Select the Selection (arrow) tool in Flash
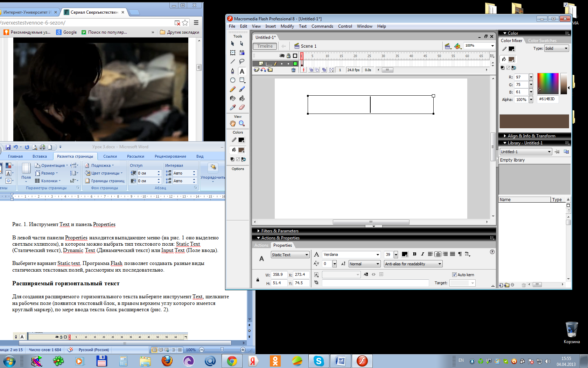The image size is (588, 368). pyautogui.click(x=232, y=43)
